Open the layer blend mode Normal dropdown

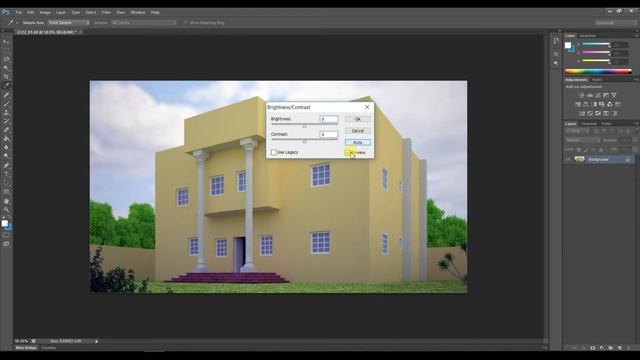582,140
